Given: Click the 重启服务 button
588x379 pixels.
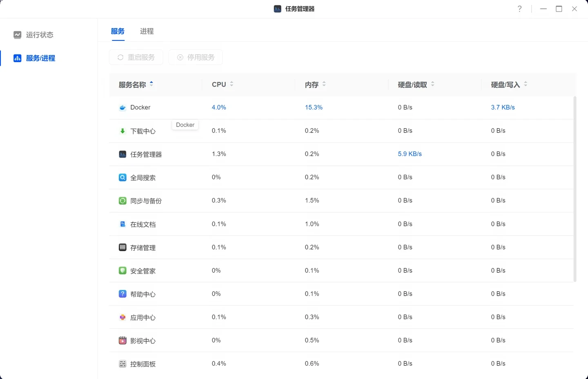Looking at the screenshot, I should tap(136, 57).
